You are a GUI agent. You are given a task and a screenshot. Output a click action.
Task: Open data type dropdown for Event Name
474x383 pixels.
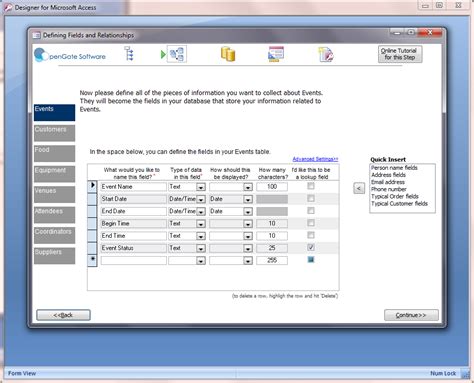coord(201,187)
